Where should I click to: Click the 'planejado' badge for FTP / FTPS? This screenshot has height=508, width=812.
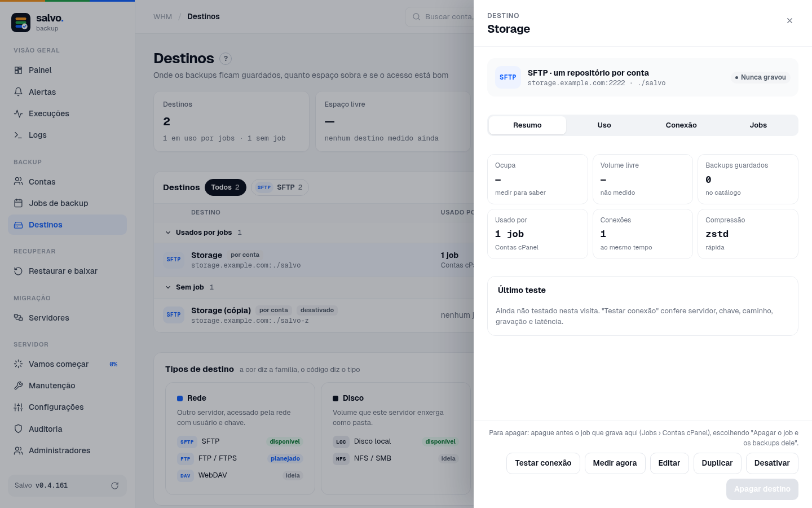tap(285, 459)
